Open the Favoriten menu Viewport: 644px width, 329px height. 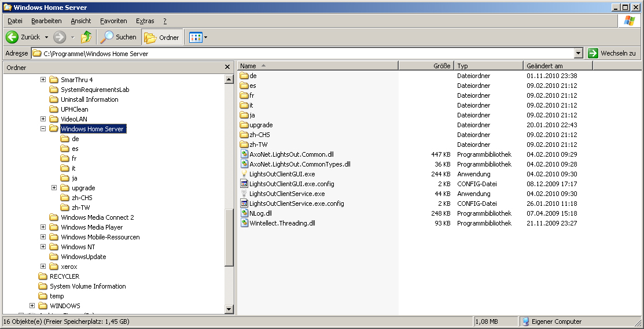(113, 21)
